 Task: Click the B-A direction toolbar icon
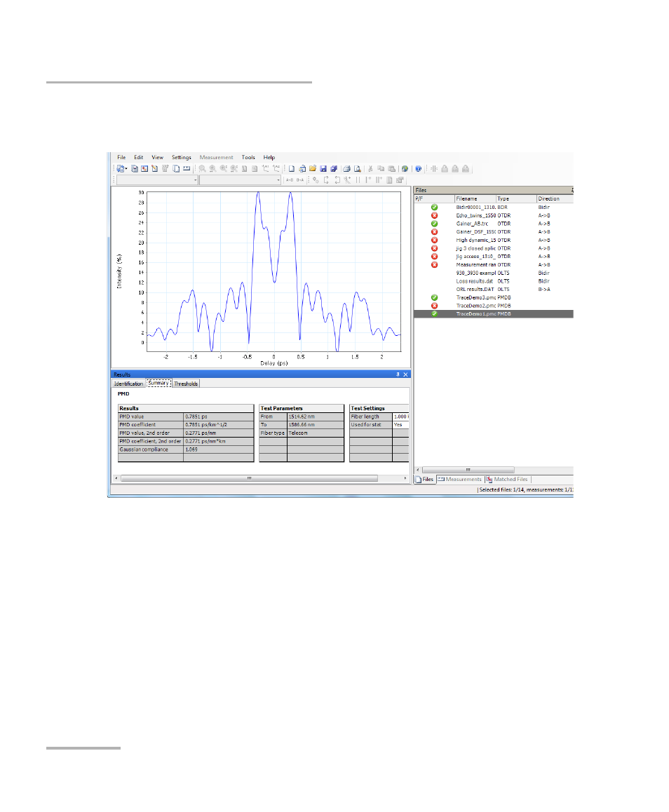(300, 180)
